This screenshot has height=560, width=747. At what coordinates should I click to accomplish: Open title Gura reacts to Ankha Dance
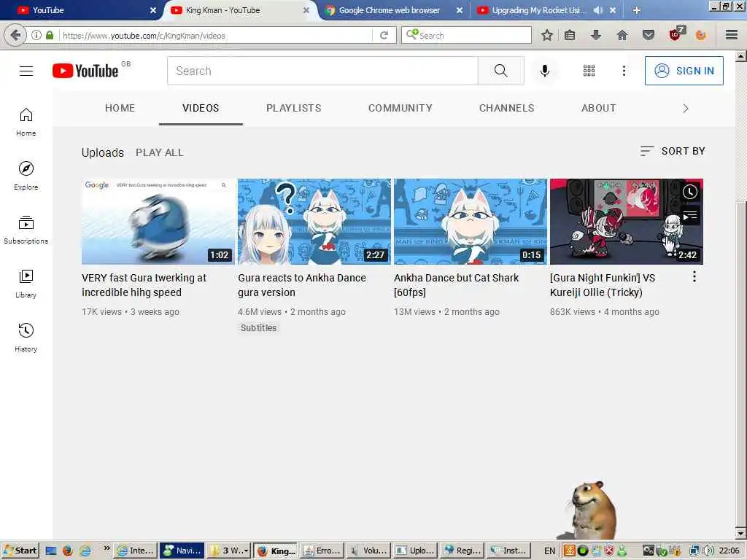coord(301,285)
